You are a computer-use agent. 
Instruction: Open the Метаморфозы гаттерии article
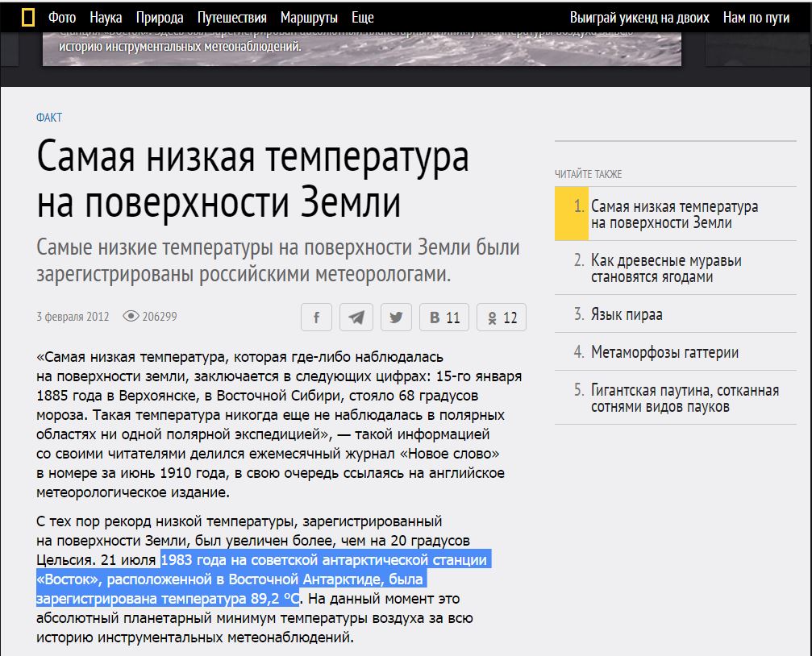click(664, 352)
